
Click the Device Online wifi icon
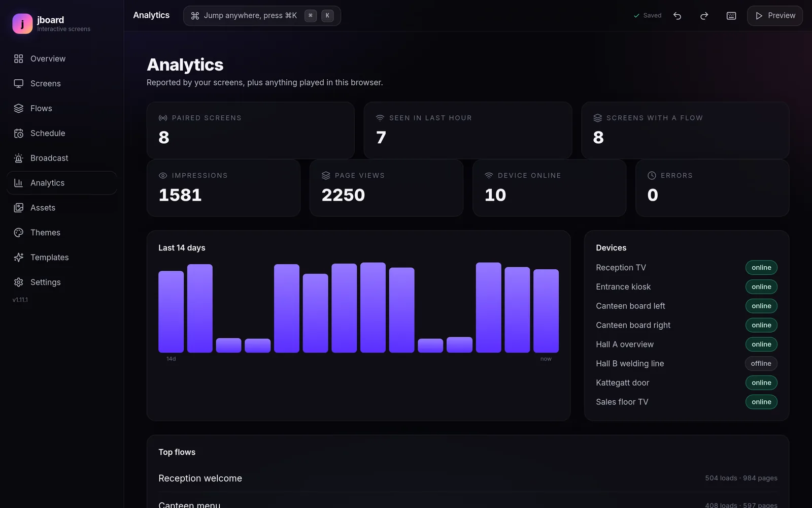pyautogui.click(x=489, y=176)
